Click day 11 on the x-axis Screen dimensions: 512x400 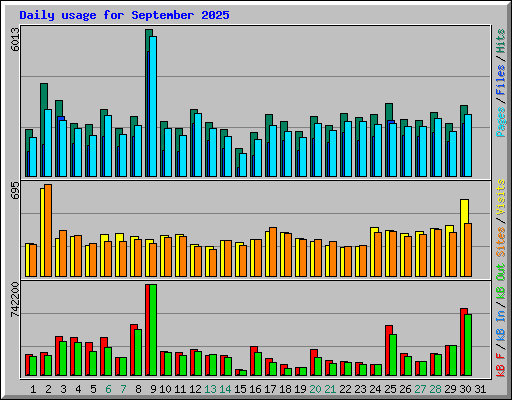(180, 389)
